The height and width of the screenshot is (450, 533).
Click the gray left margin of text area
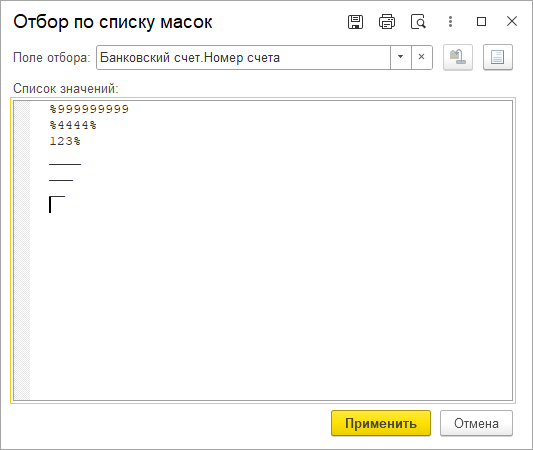coord(22,250)
